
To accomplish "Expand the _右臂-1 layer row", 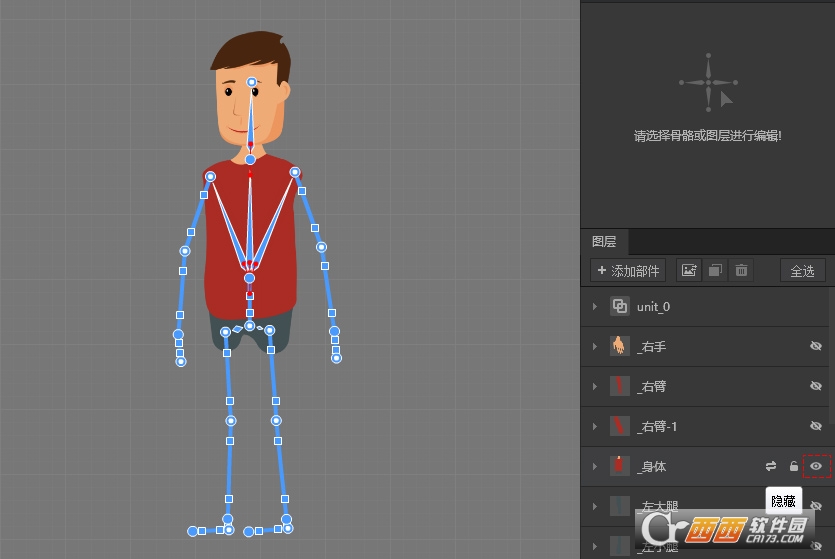I will click(595, 426).
